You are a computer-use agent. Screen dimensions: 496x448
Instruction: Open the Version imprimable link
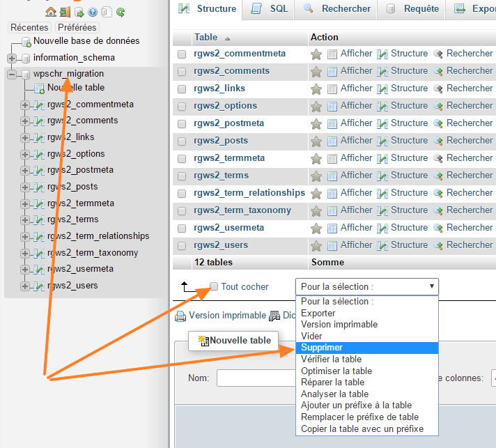click(227, 316)
